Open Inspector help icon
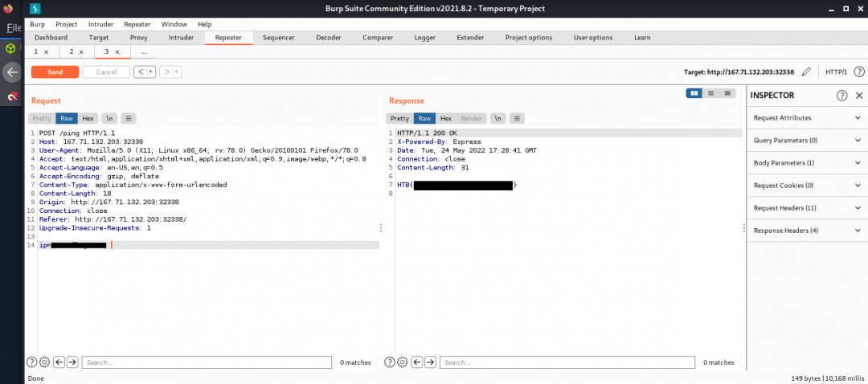 coord(842,96)
